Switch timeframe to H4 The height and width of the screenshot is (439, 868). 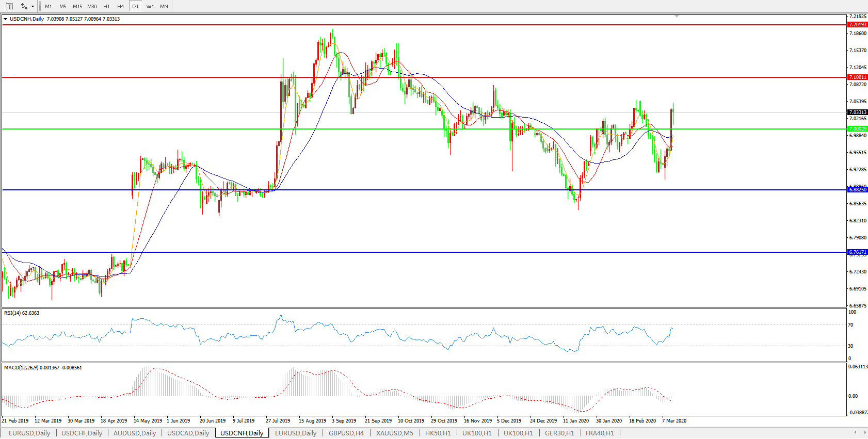tap(120, 7)
